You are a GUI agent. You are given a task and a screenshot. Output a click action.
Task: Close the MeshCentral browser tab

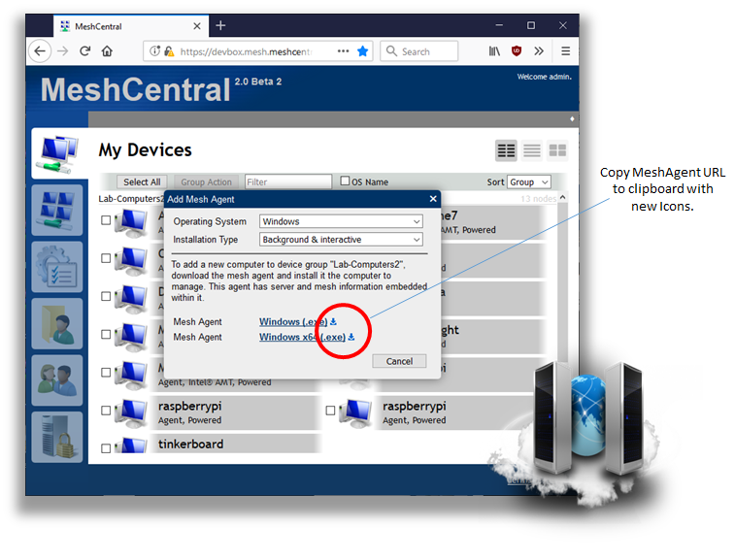(197, 26)
